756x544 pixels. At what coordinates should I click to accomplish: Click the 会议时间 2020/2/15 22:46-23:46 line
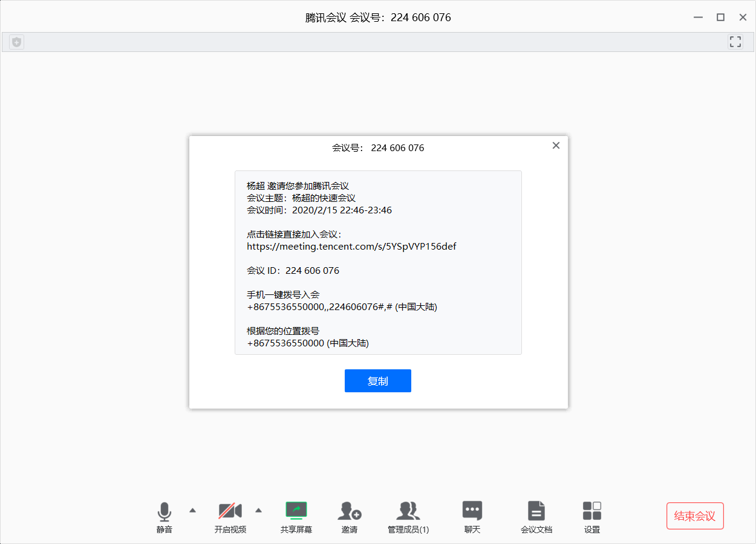[319, 210]
